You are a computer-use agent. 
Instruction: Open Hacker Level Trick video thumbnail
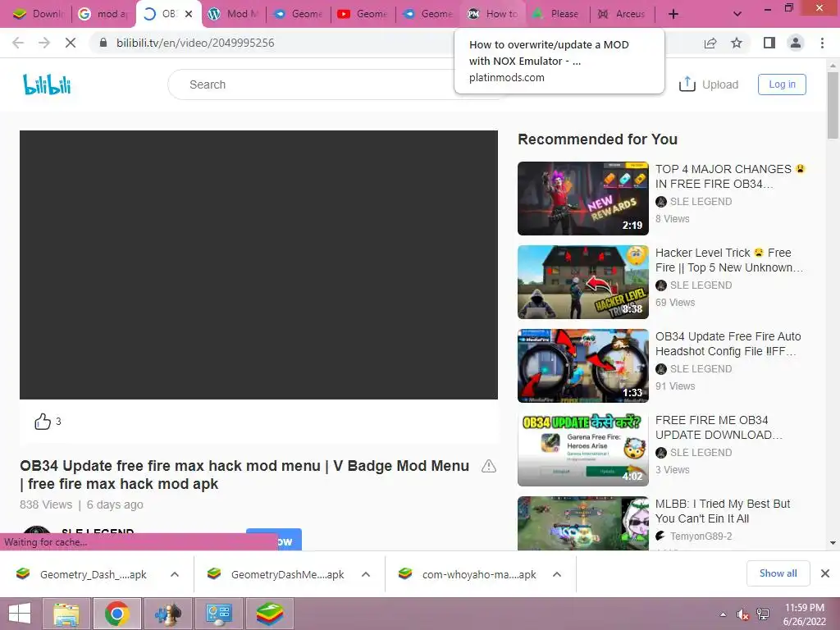coord(583,282)
